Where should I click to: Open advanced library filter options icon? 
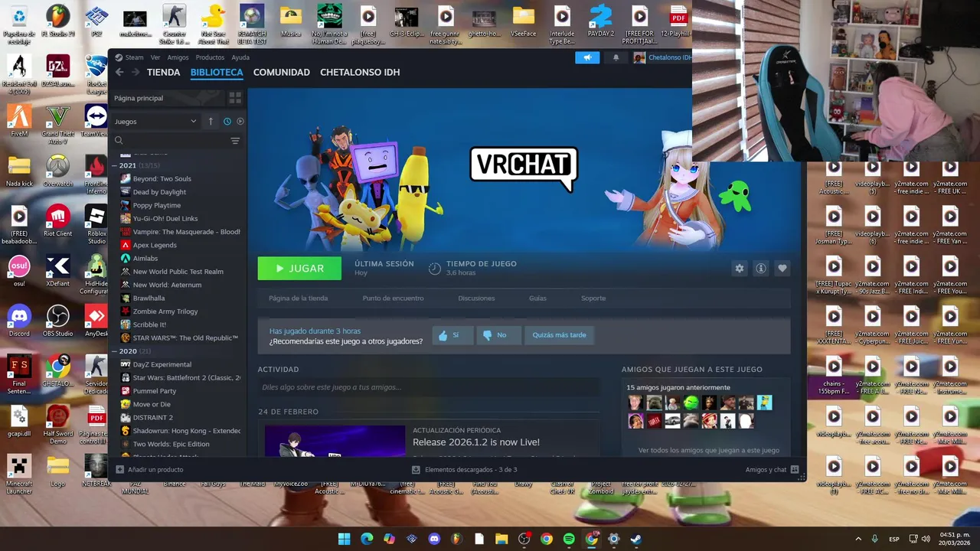[x=235, y=141]
